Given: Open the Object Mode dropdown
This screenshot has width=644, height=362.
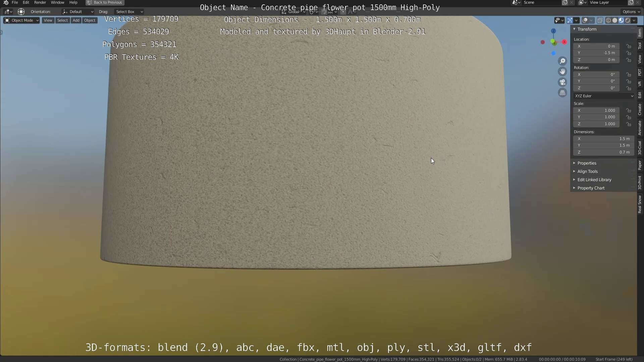Looking at the screenshot, I should (21, 20).
